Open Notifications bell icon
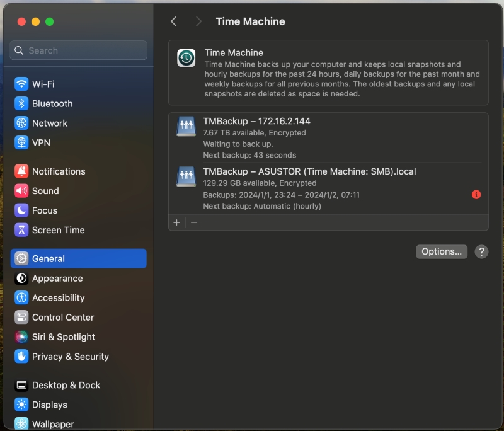 pos(21,171)
